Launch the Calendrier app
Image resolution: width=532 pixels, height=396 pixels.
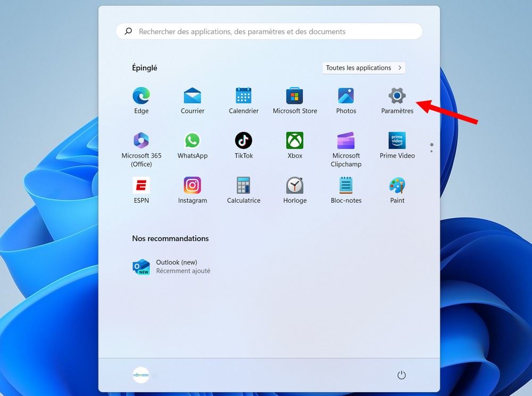(244, 101)
